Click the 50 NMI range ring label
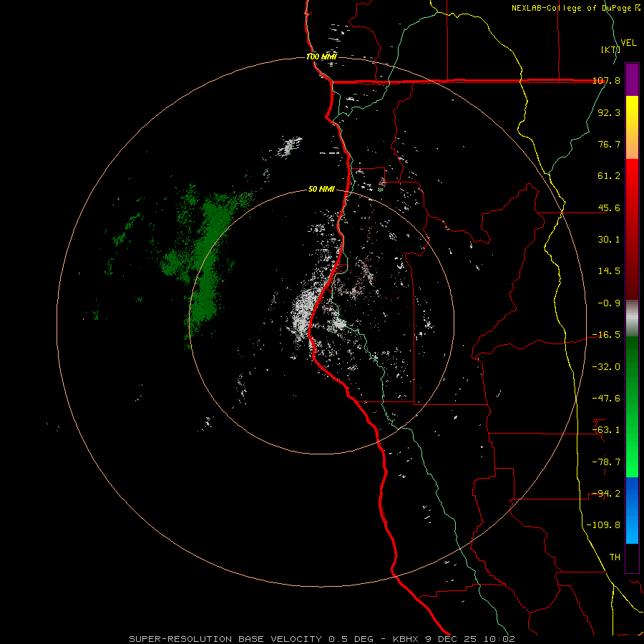The width and height of the screenshot is (644, 644). click(321, 190)
